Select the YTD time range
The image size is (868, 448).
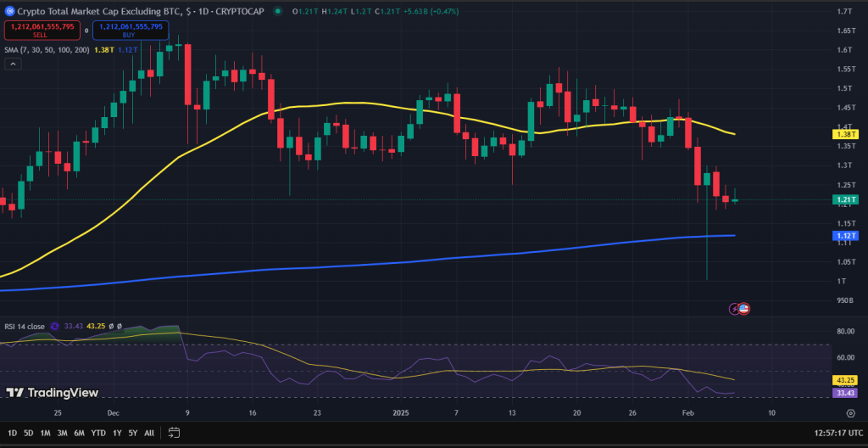tap(98, 433)
